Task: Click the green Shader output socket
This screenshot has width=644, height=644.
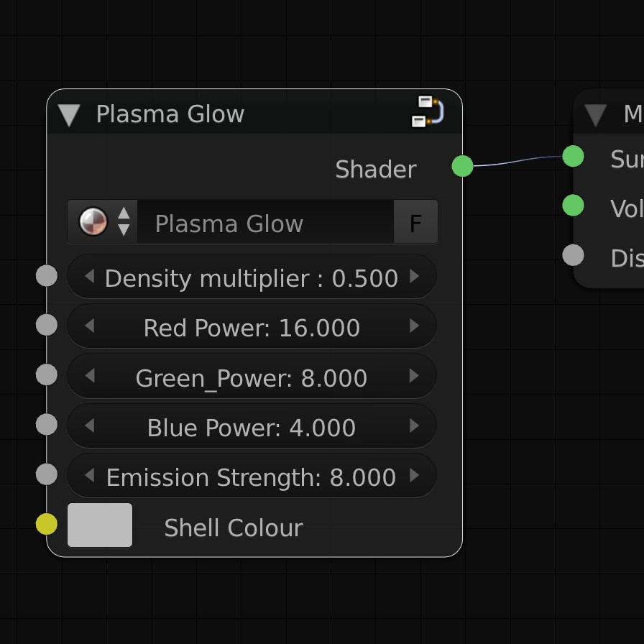Action: pyautogui.click(x=462, y=166)
